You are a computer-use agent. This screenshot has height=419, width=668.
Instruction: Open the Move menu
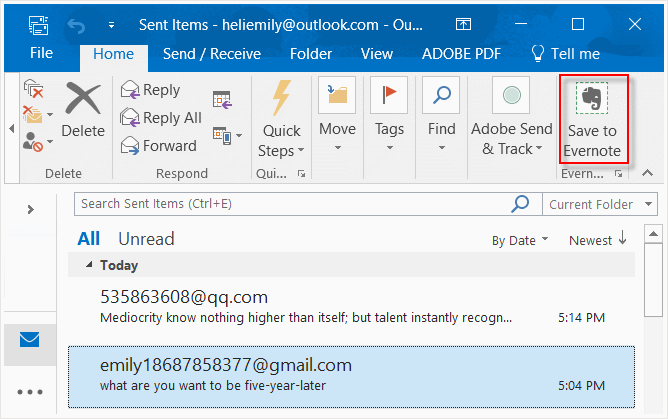coord(337,116)
